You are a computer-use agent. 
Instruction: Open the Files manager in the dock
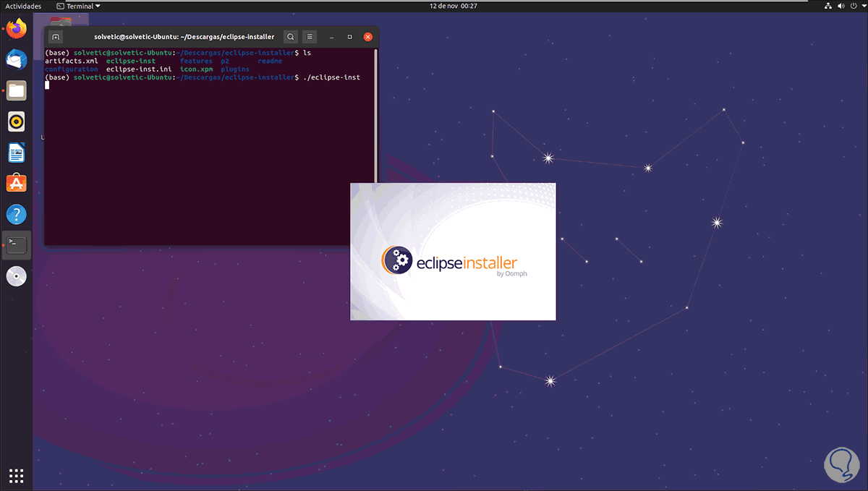point(16,91)
